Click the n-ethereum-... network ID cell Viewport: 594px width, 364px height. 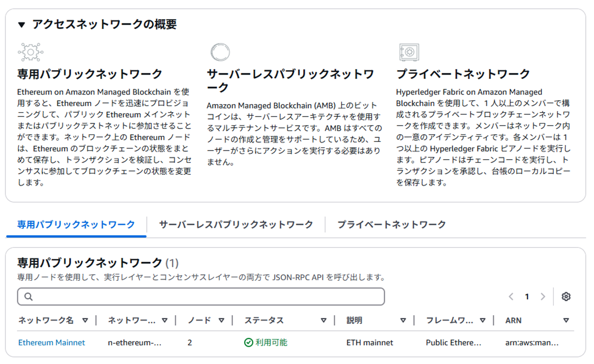point(135,343)
